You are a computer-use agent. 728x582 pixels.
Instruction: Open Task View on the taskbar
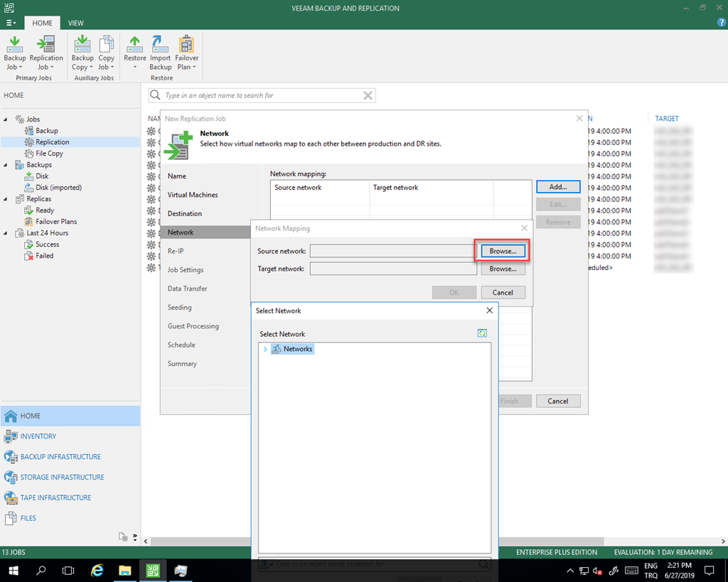pyautogui.click(x=68, y=571)
